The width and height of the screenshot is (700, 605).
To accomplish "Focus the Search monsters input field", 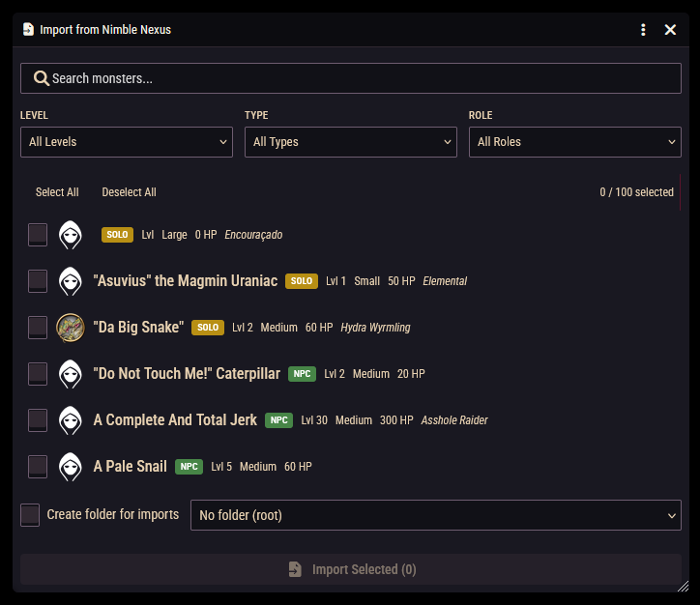I will [x=351, y=78].
